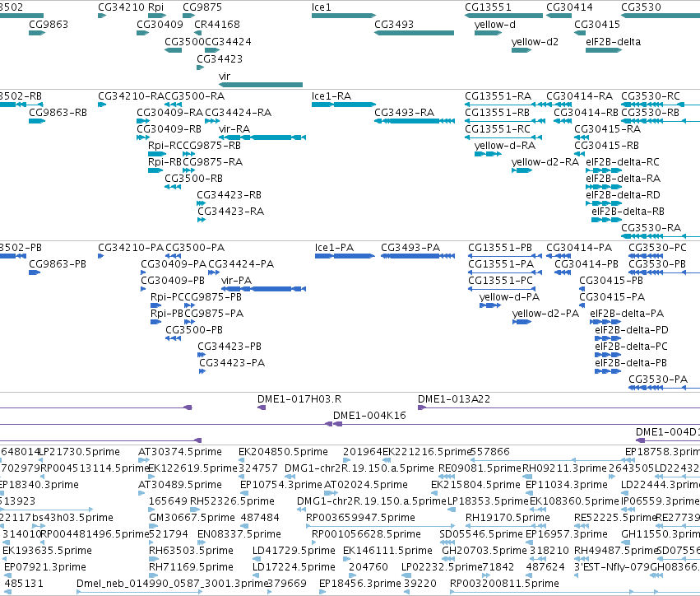Click the Rpi-PB protein label
The height and width of the screenshot is (596, 700).
tap(167, 314)
